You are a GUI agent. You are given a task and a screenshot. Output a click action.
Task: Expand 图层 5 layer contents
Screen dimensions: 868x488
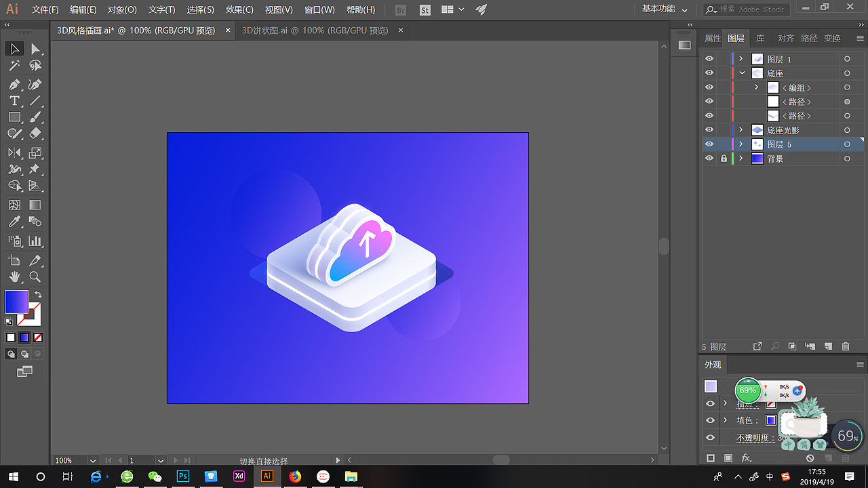[741, 144]
